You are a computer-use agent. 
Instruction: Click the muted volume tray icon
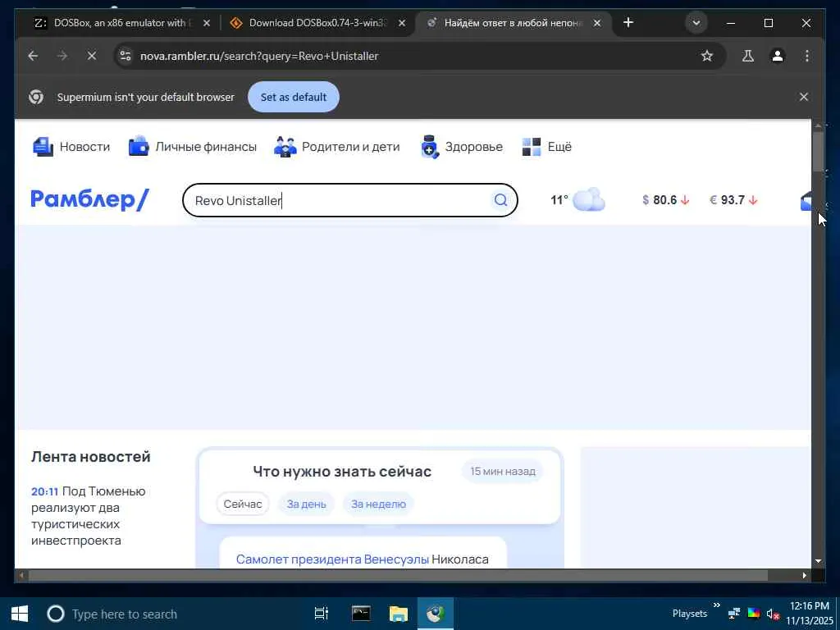(x=773, y=614)
